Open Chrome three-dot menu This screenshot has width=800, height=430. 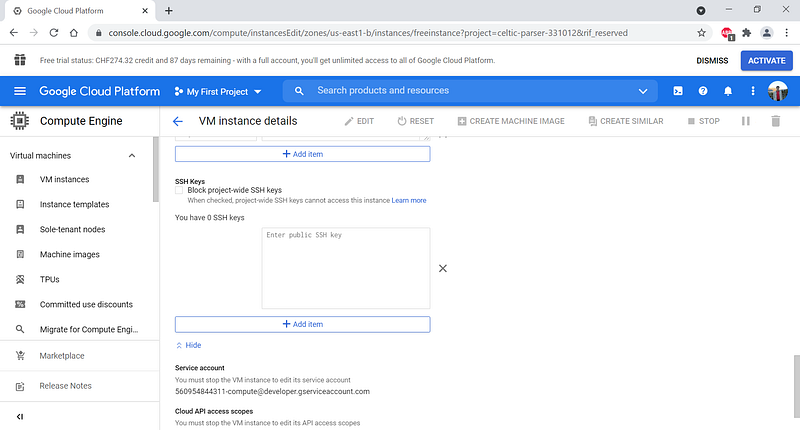[786, 33]
